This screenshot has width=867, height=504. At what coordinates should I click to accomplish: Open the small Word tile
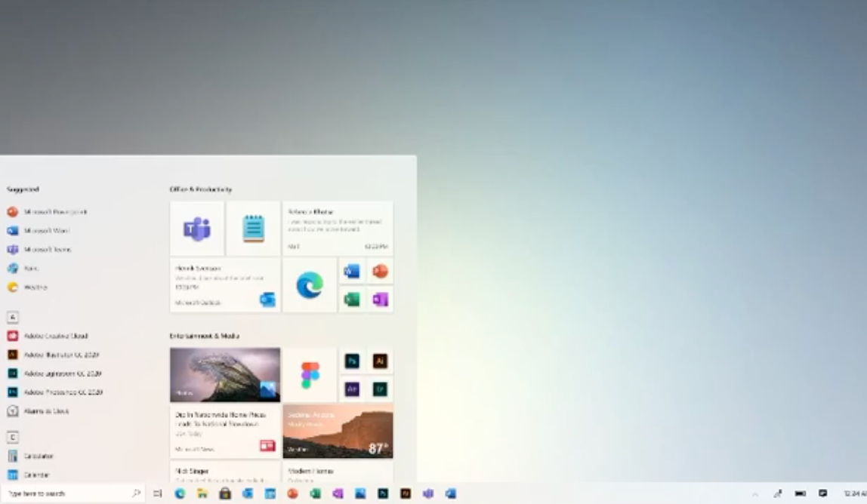[x=352, y=272]
